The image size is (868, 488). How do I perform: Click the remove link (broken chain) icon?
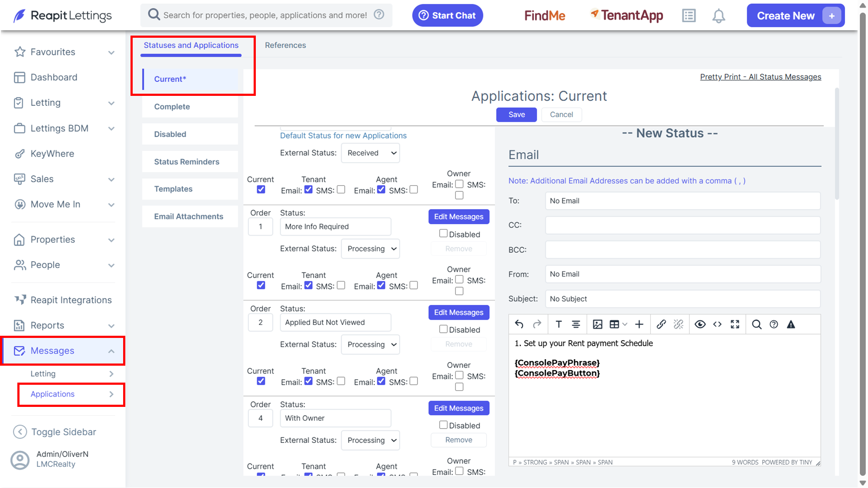679,324
